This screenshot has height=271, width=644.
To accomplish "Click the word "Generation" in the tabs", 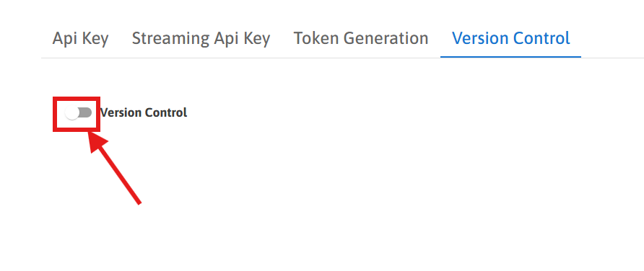I will click(386, 38).
